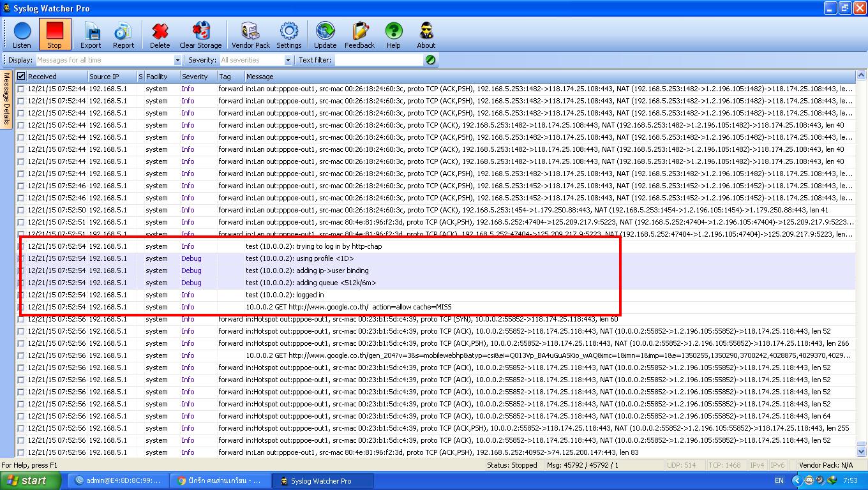Tick the checkbox for the len 266 row
Viewport: 868px width, 490px height.
click(21, 343)
